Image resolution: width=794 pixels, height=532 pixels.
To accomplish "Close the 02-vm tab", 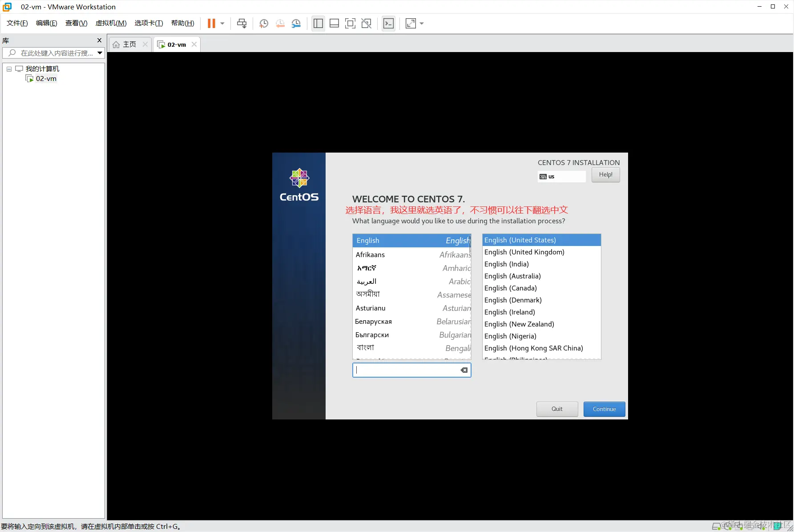I will [194, 44].
